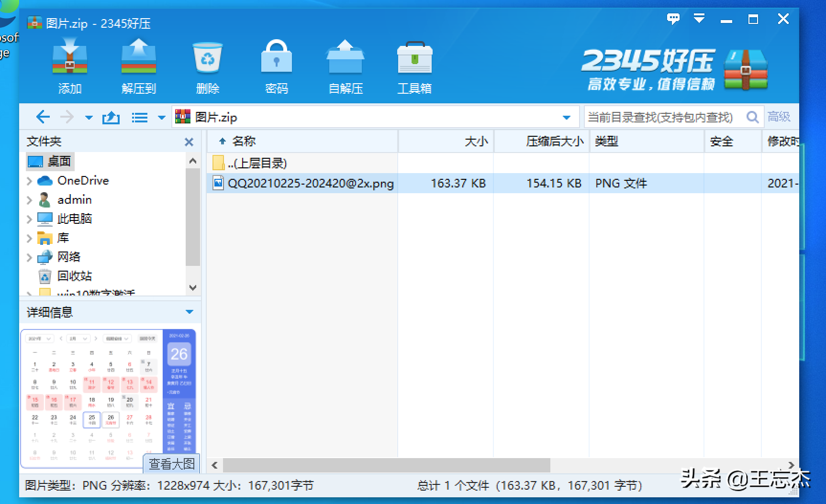The image size is (826, 504).
Task: Sort by 安全 column header
Action: tap(733, 141)
